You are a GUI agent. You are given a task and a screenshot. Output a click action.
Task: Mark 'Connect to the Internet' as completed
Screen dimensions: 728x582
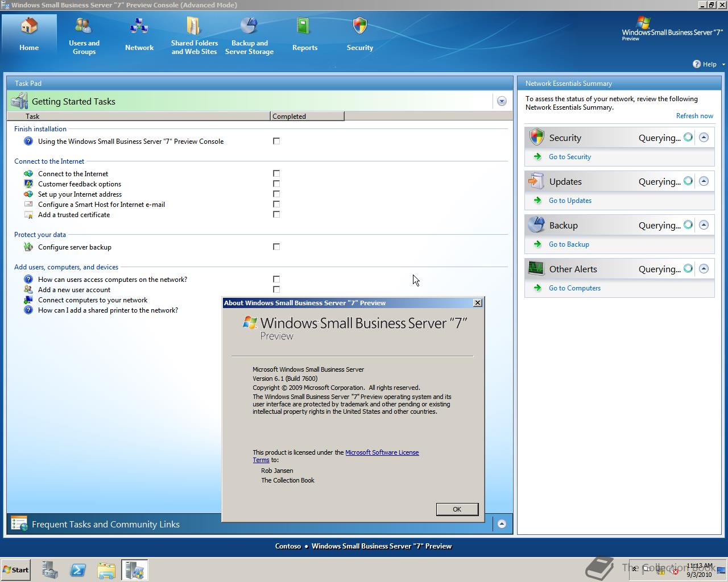click(x=276, y=173)
